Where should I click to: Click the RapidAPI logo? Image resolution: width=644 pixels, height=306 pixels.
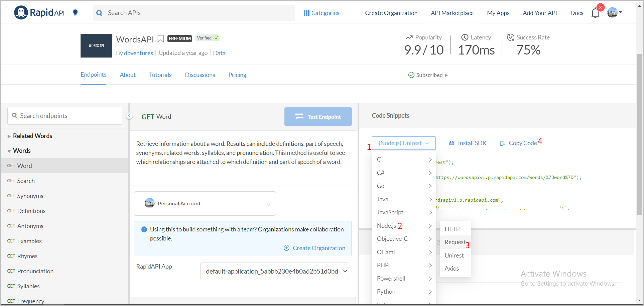point(39,13)
